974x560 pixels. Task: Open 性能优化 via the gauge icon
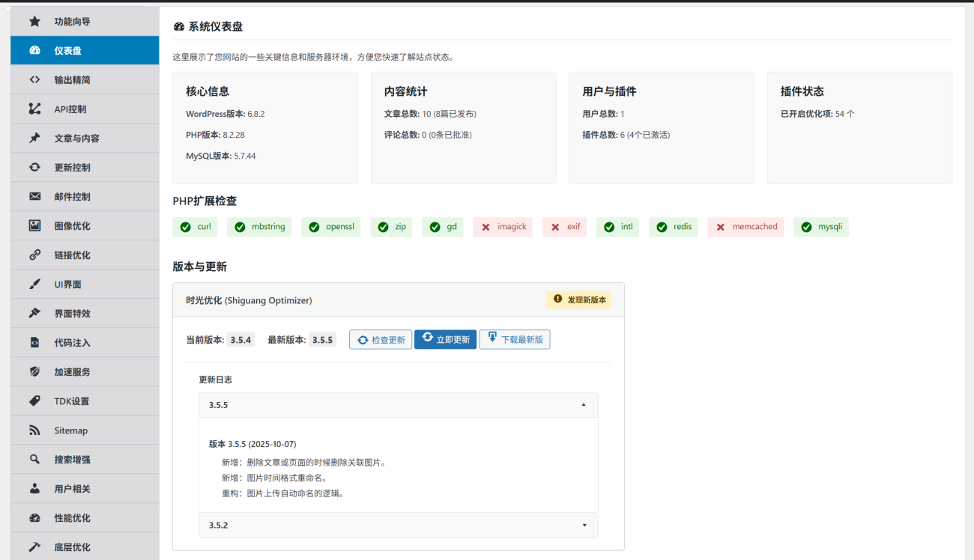[x=34, y=517]
